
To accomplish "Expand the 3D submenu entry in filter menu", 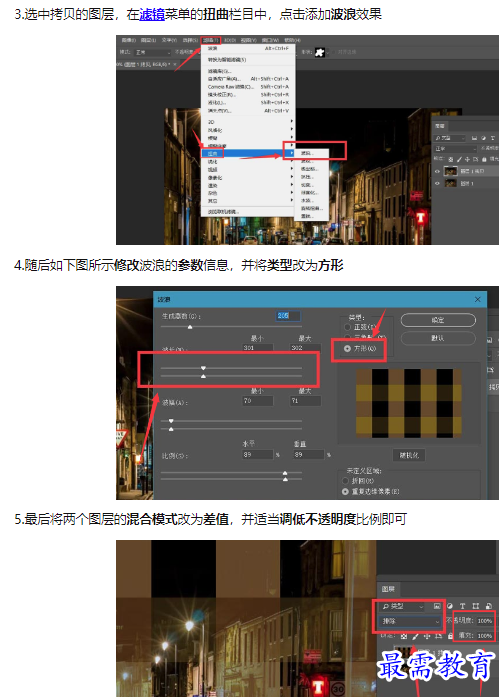I will click(x=248, y=122).
